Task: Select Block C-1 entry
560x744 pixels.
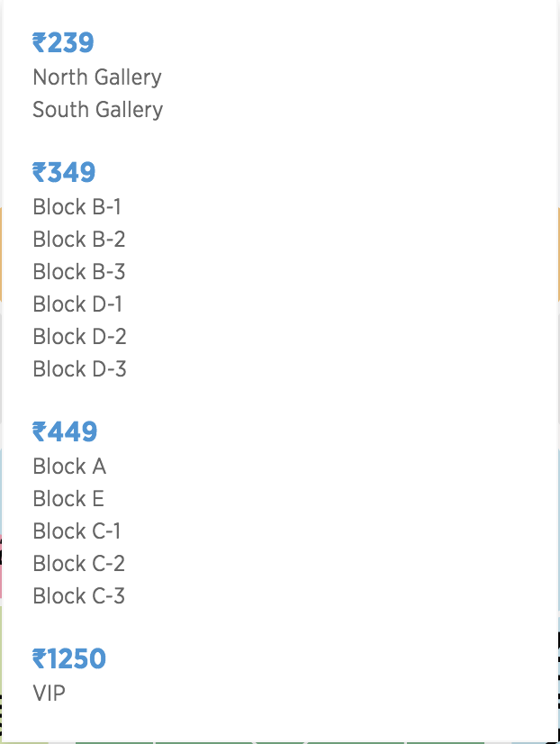Action: tap(77, 531)
